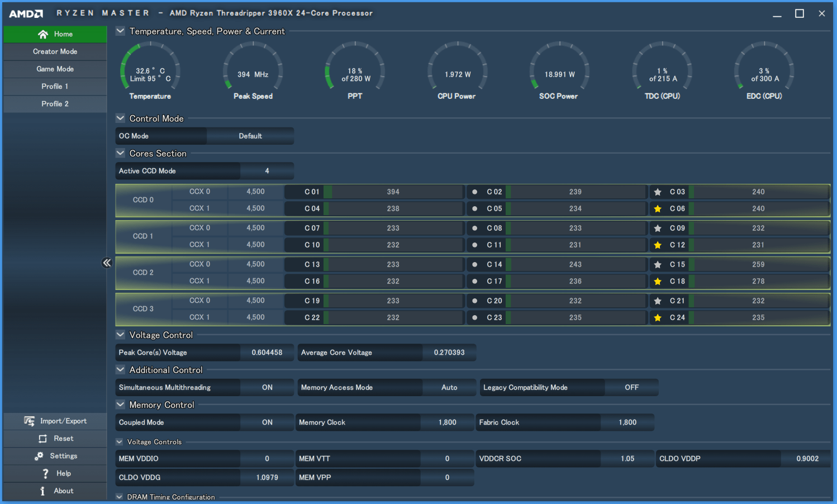The image size is (837, 504).
Task: Click the star icon next to C 21
Action: point(658,301)
